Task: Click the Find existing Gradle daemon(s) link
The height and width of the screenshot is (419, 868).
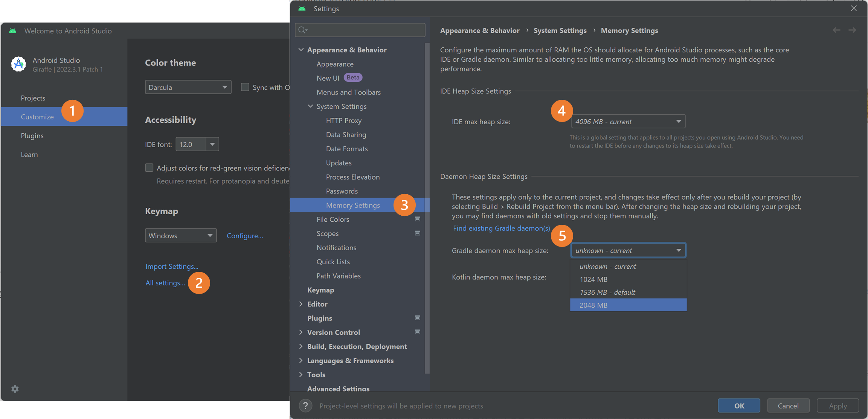Action: click(x=501, y=228)
